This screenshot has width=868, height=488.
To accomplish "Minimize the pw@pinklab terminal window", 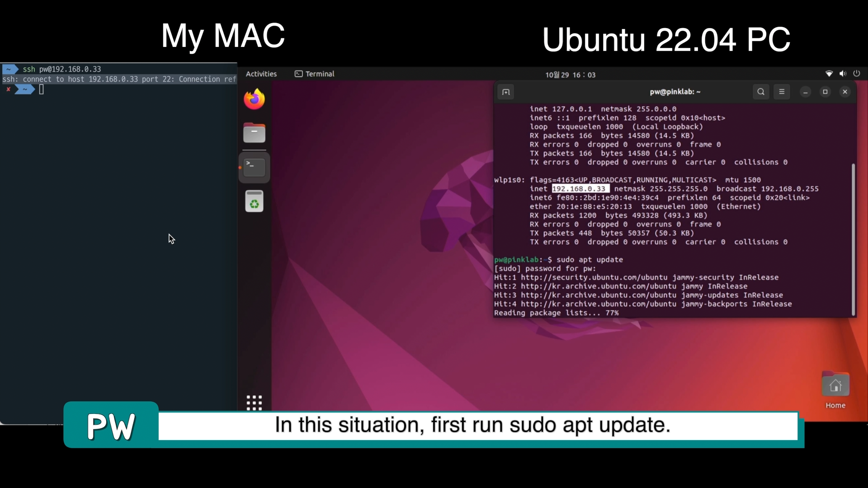I will pyautogui.click(x=805, y=92).
